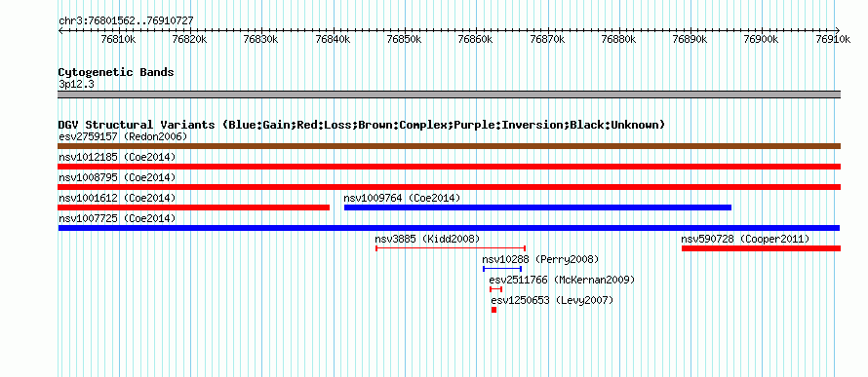This screenshot has height=377, width=868.
Task: Click the 3p12.3 band label
Action: (x=76, y=84)
